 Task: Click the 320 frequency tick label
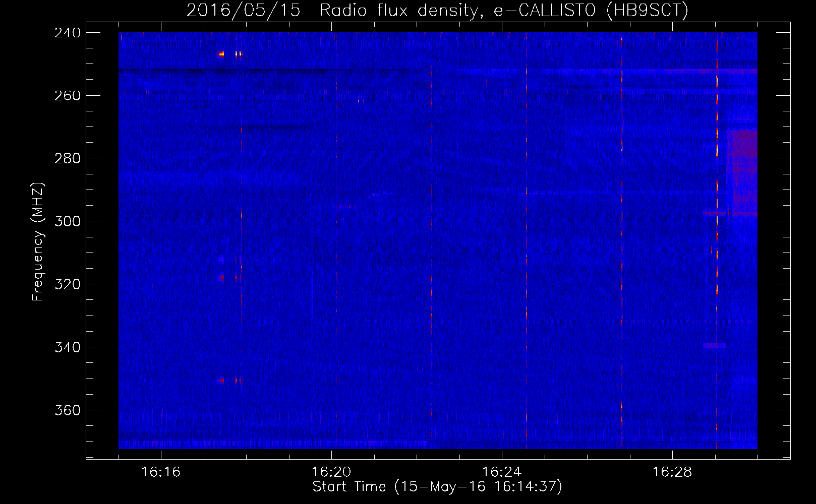pyautogui.click(x=68, y=285)
